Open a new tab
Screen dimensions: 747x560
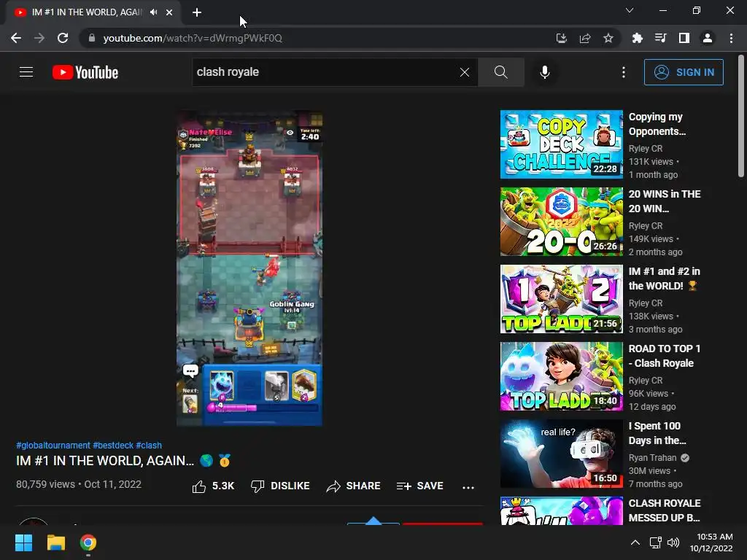click(x=197, y=12)
